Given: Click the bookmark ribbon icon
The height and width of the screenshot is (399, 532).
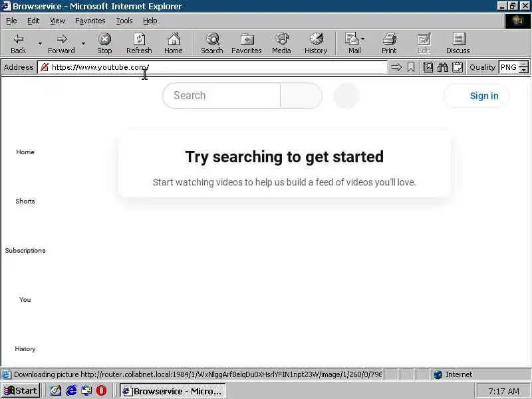Looking at the screenshot, I should point(411,67).
